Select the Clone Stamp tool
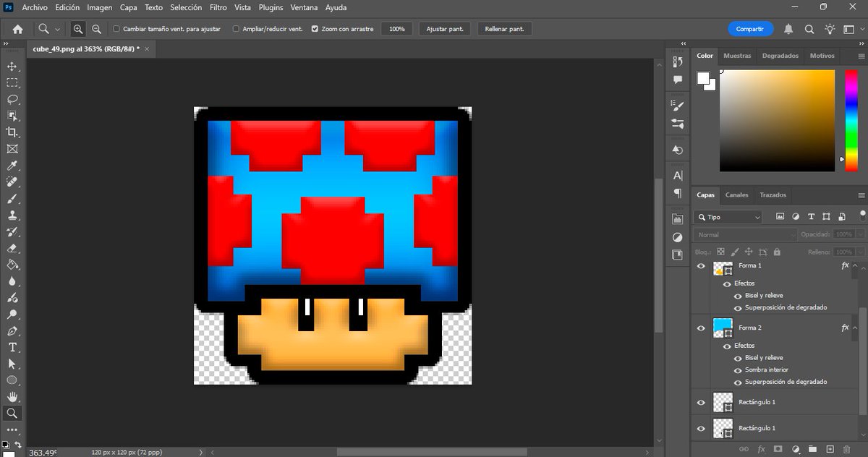The image size is (868, 457). [12, 215]
